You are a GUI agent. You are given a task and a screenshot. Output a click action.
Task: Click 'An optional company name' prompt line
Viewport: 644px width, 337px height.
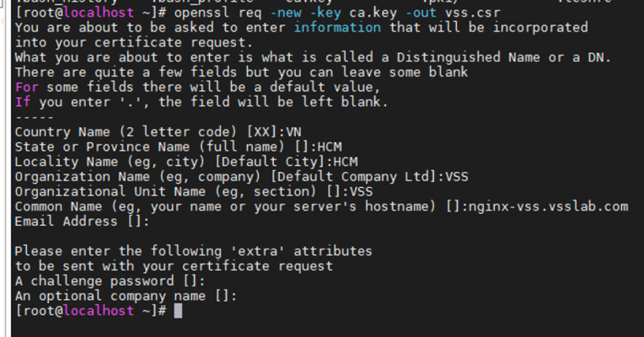pos(126,296)
